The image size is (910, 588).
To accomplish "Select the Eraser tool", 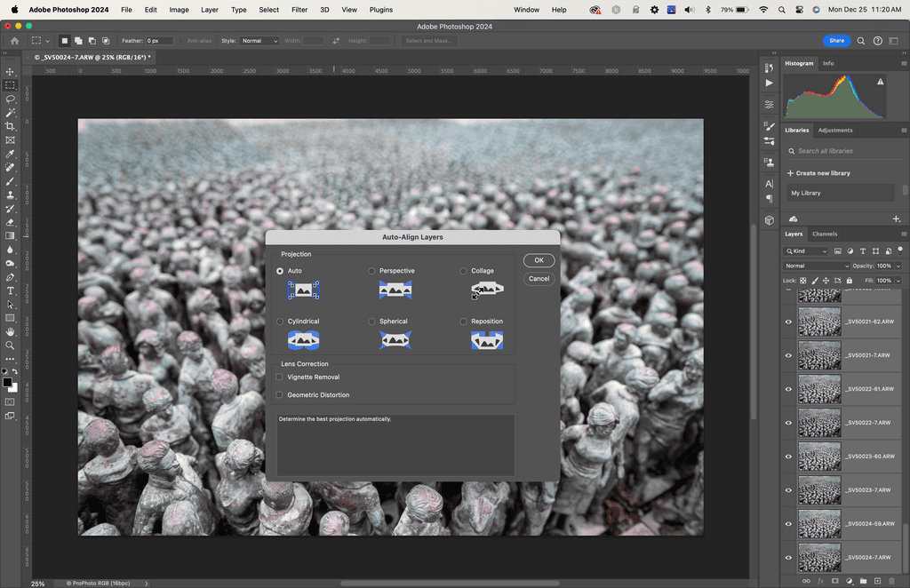I will (10, 222).
